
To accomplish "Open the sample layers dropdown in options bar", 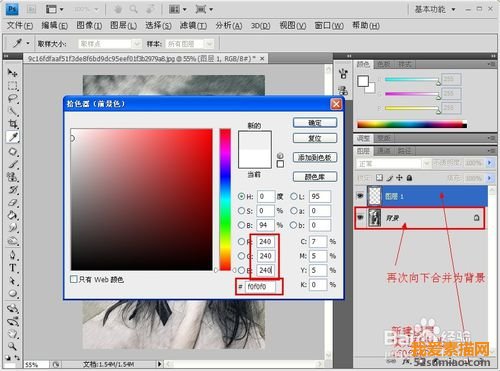I will 209,44.
